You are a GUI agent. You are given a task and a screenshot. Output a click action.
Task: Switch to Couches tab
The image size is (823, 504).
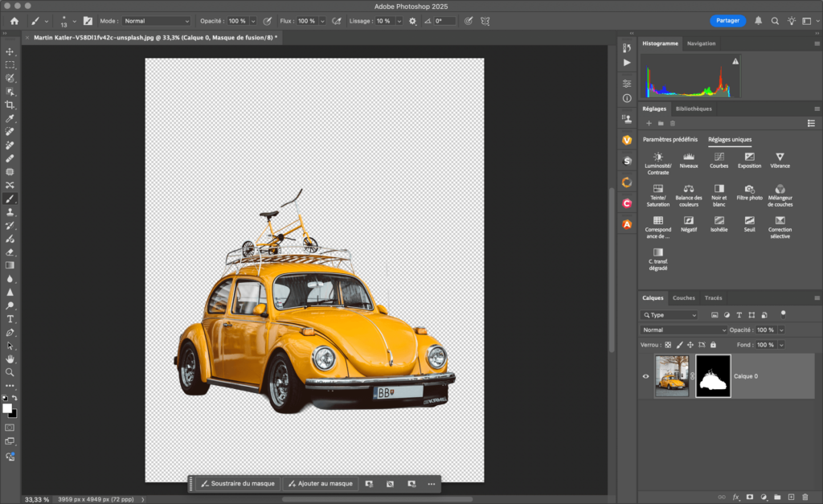coord(683,297)
